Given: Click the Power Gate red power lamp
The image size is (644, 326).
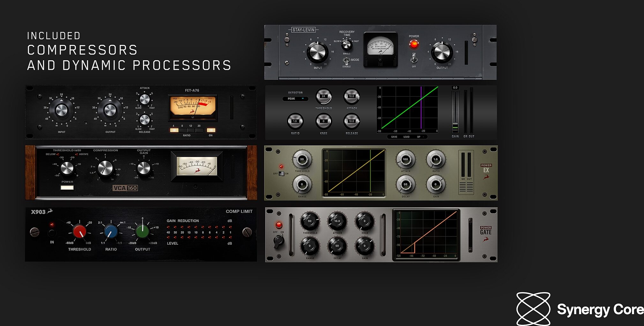Looking at the screenshot, I should tap(279, 225).
